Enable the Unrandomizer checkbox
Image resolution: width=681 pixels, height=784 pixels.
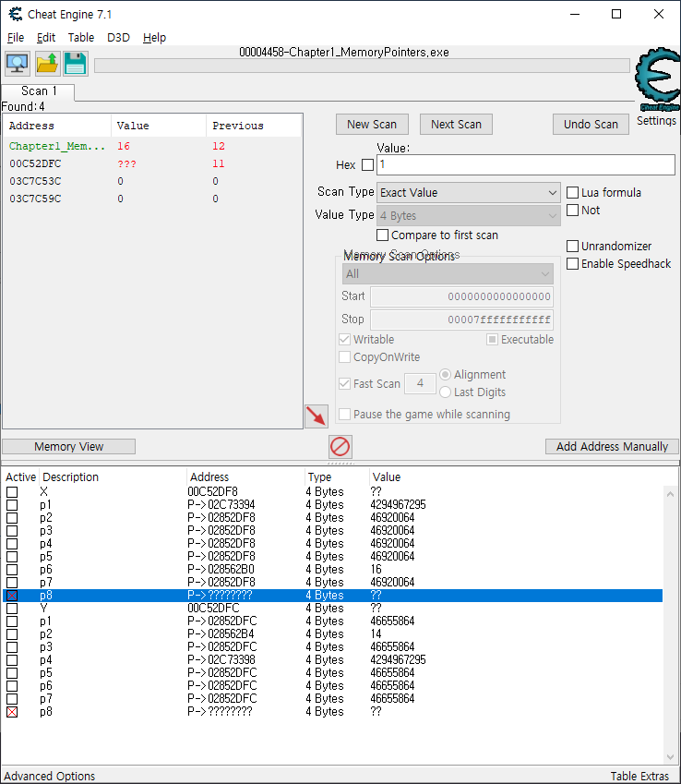pyautogui.click(x=573, y=246)
